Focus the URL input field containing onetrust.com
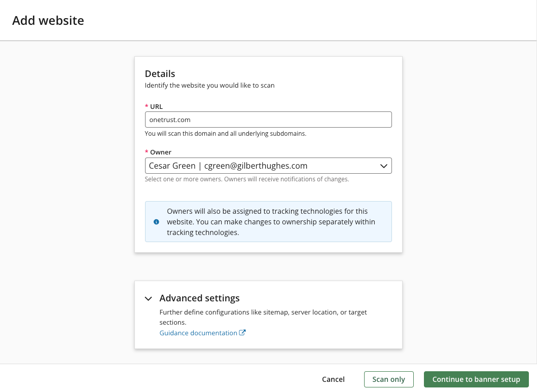This screenshot has width=537, height=392. (268, 120)
